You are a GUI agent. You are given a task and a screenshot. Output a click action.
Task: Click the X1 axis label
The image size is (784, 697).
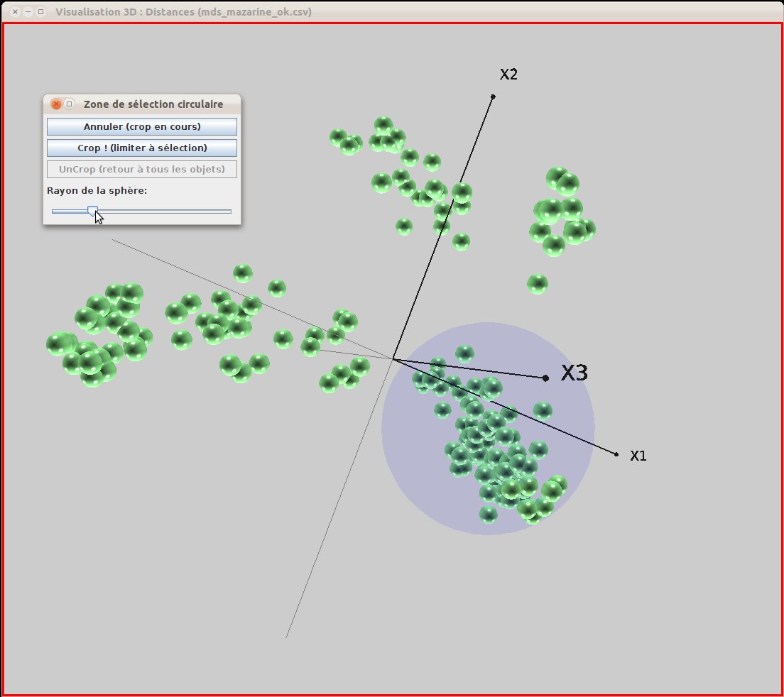tap(638, 456)
